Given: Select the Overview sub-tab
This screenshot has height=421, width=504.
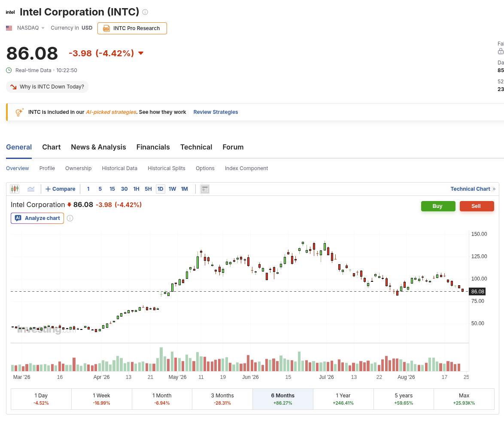Looking at the screenshot, I should (x=17, y=168).
